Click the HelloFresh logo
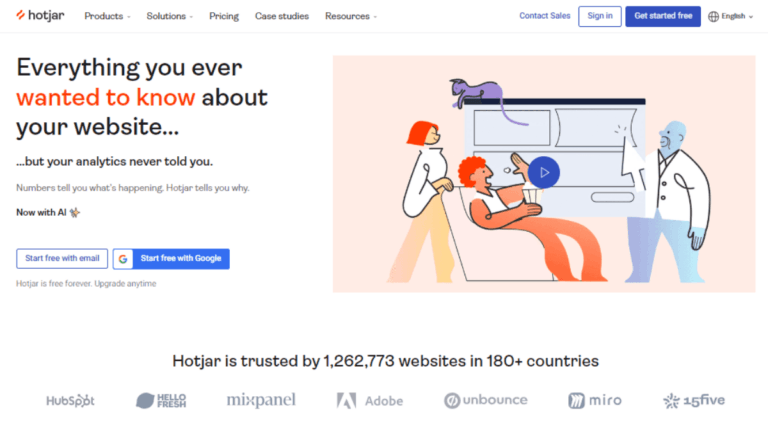Image resolution: width=768 pixels, height=434 pixels. pyautogui.click(x=161, y=400)
